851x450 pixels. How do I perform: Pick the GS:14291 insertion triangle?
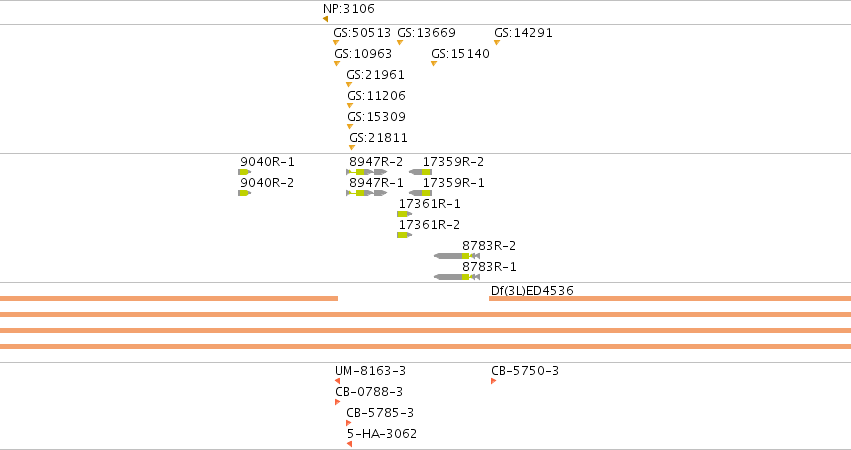tap(497, 42)
